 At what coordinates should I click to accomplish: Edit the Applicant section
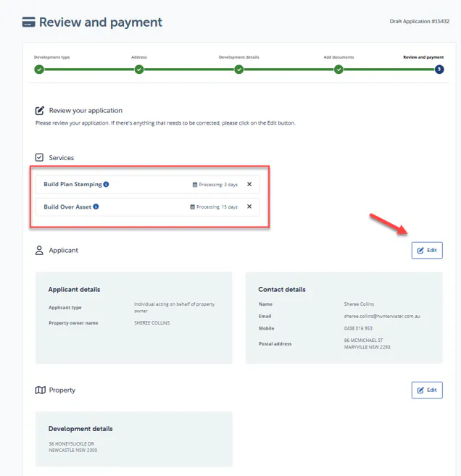coord(427,251)
